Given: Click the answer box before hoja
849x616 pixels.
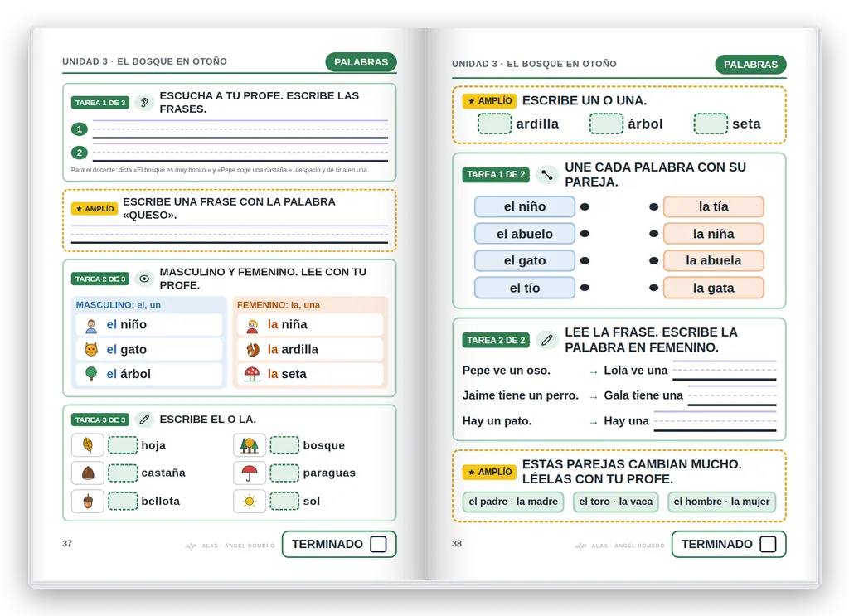Looking at the screenshot, I should (123, 445).
